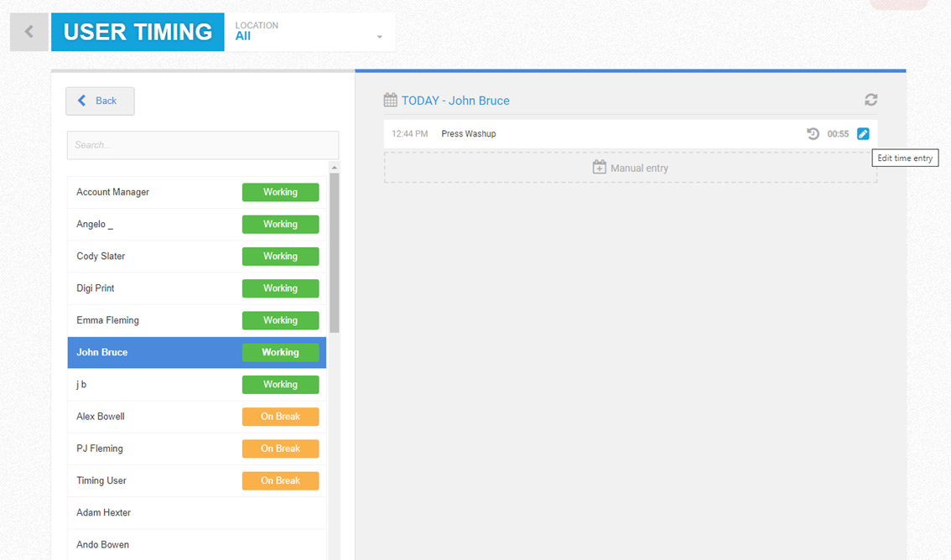Click Working badge on John Bruce row
951x560 pixels.
tap(280, 352)
